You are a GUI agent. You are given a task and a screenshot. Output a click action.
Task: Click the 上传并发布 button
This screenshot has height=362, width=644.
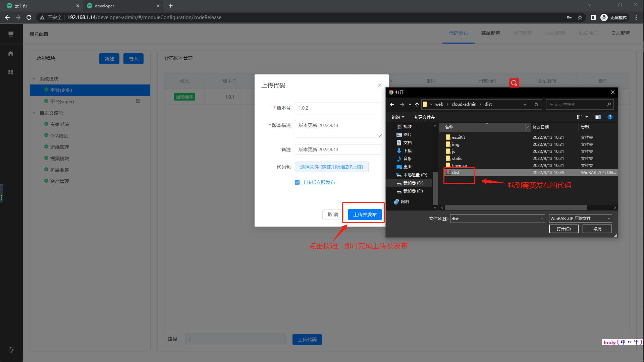coord(365,215)
